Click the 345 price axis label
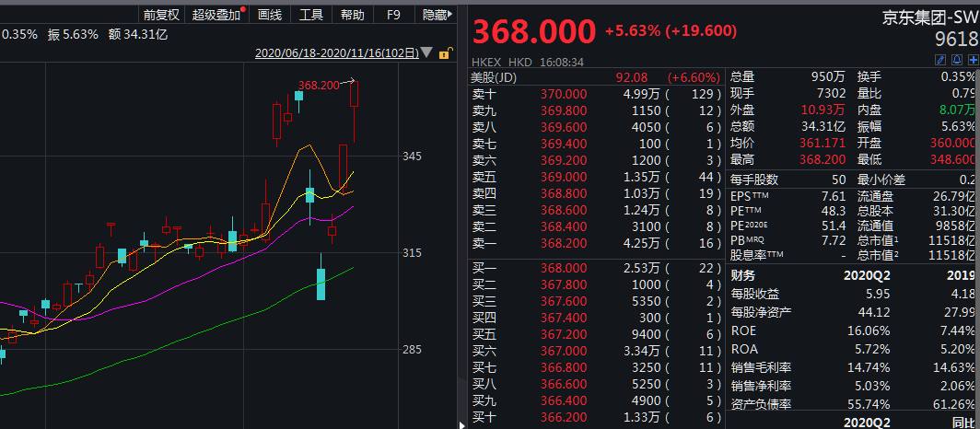Screen dimensions: 980x429 [x=414, y=157]
